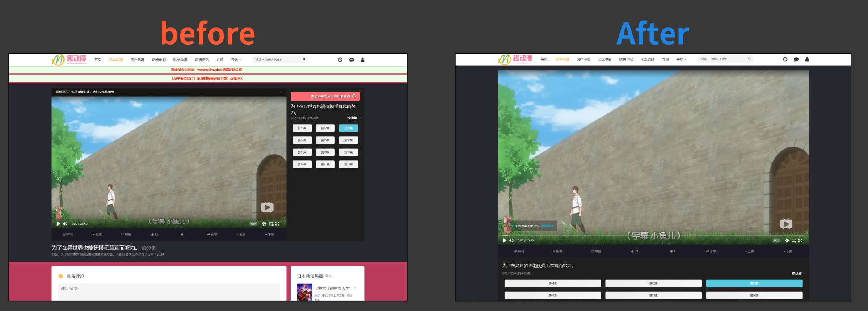Image resolution: width=868 pixels, height=311 pixels.
Task: Open messages chat bubble icon in After screenshot
Action: tap(796, 59)
